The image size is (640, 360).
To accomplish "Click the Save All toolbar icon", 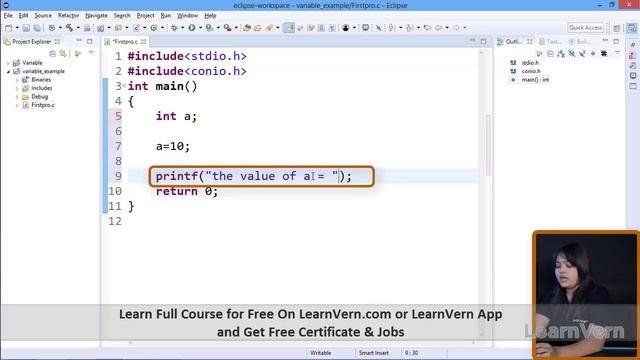I will coord(37,28).
